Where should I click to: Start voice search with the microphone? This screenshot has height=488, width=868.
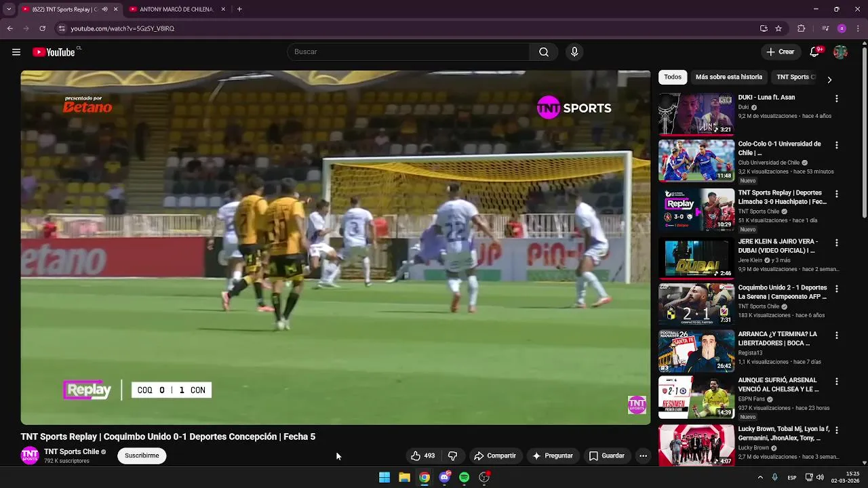click(574, 52)
